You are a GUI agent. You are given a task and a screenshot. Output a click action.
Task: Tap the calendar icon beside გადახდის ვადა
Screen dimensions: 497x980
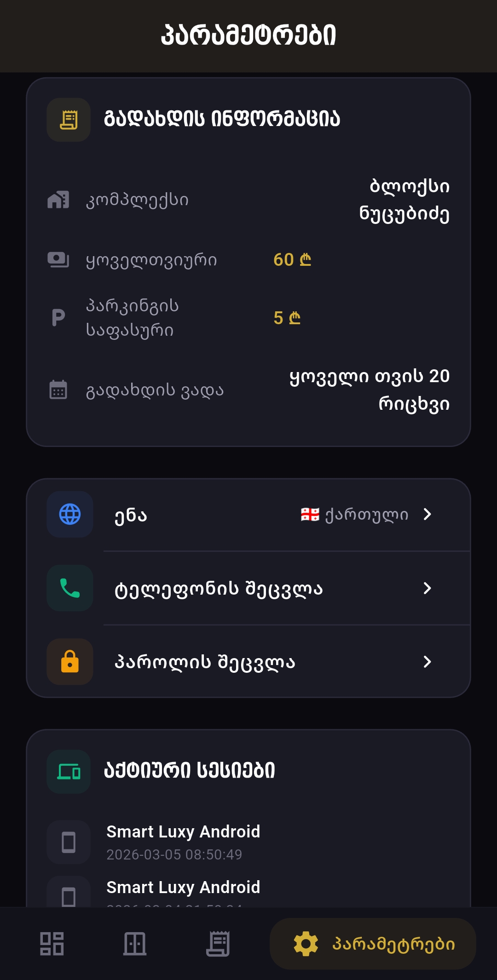tap(58, 390)
